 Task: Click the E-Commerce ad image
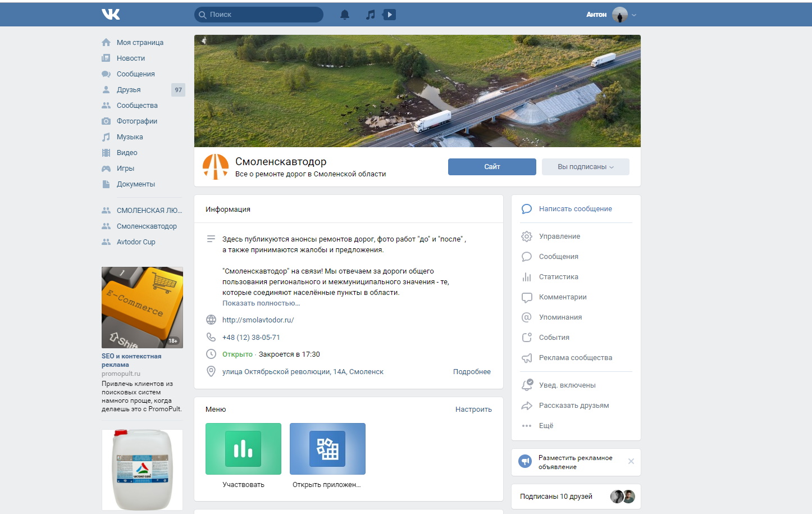click(x=142, y=307)
